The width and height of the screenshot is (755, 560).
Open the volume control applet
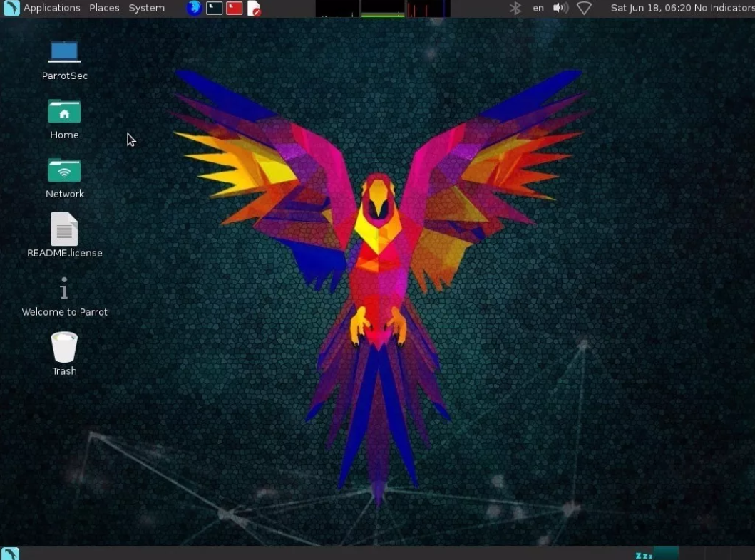(x=560, y=8)
